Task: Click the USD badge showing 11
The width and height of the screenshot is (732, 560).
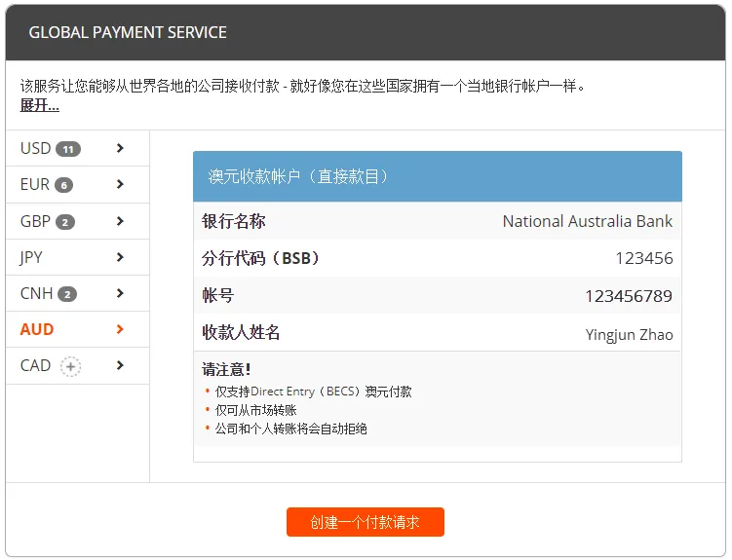Action: click(68, 149)
